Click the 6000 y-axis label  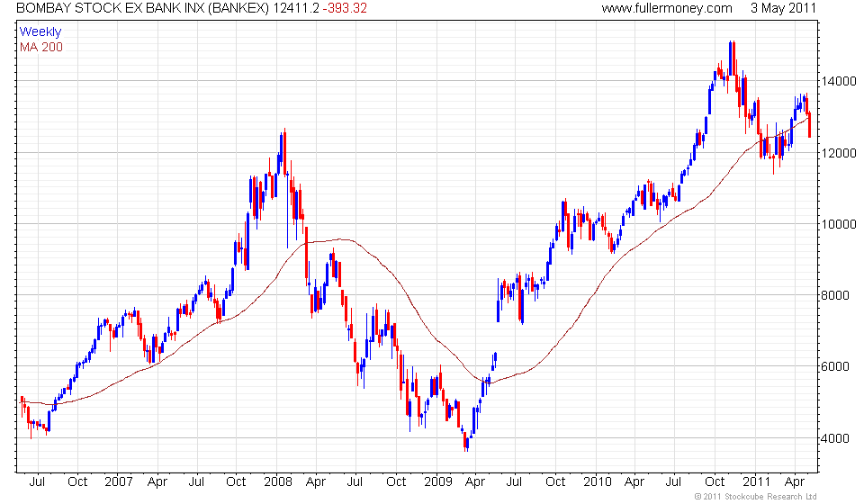coord(835,367)
